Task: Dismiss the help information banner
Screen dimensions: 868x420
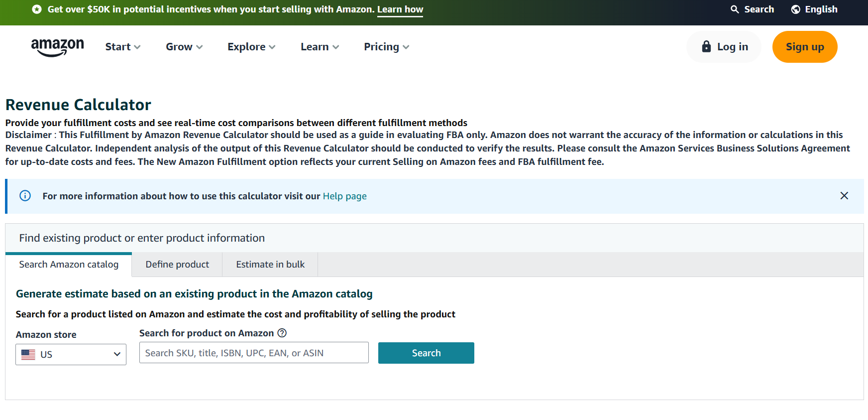Action: point(844,196)
